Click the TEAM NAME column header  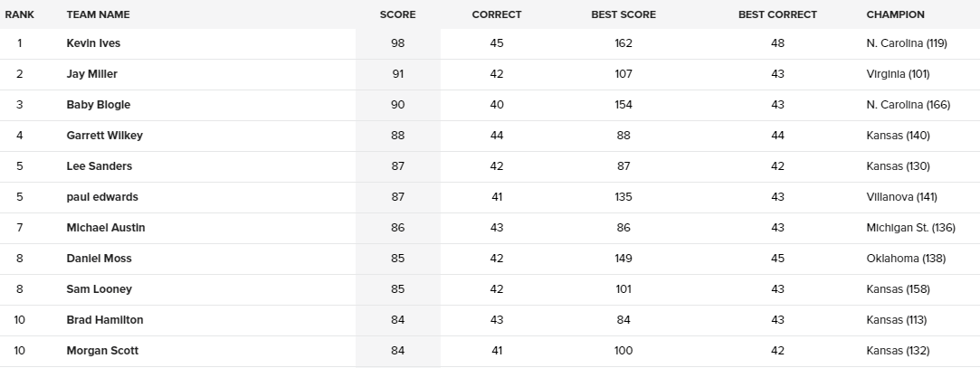coord(98,14)
